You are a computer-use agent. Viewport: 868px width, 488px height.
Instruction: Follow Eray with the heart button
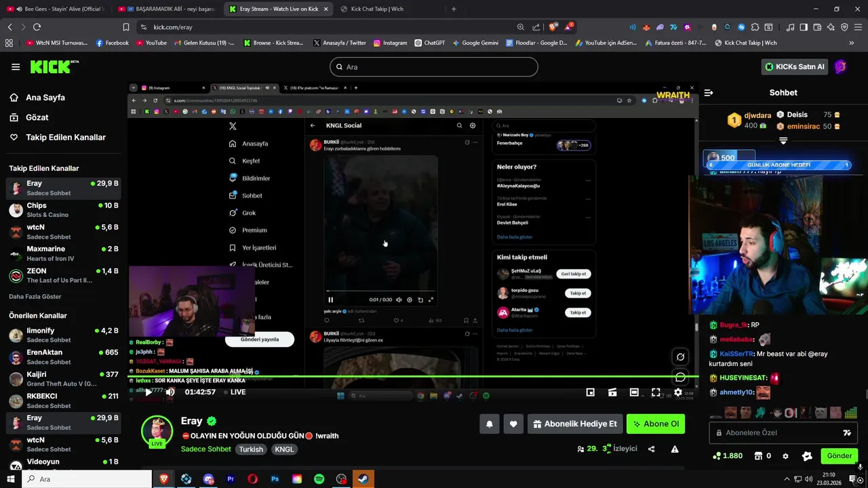[x=513, y=424]
